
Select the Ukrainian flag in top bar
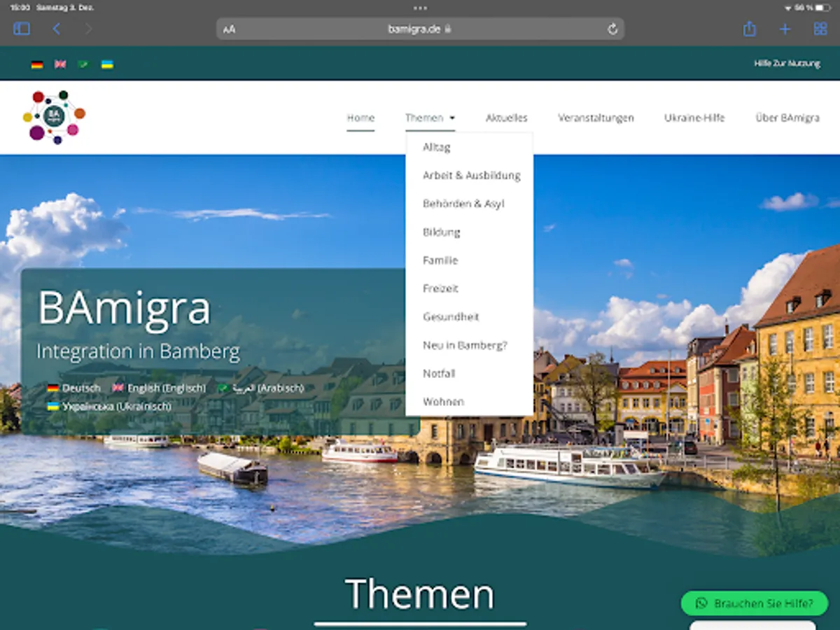coord(107,64)
